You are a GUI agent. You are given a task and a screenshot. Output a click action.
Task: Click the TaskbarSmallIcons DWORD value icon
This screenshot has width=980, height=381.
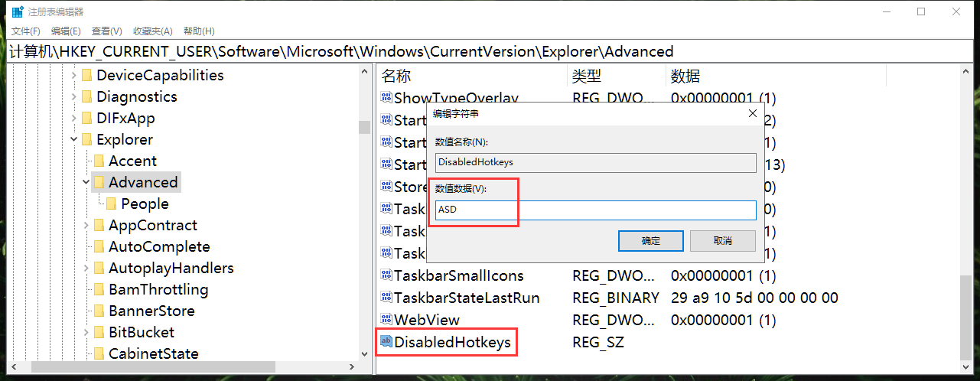(386, 275)
